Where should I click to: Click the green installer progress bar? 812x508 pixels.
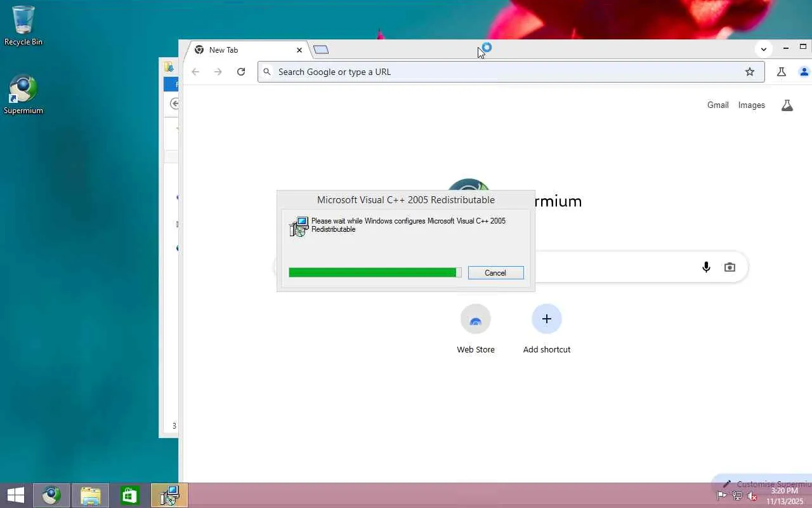[x=375, y=272]
